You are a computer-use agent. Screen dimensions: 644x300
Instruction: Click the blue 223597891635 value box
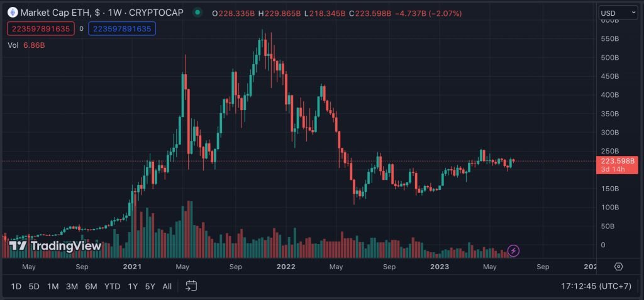pyautogui.click(x=122, y=29)
